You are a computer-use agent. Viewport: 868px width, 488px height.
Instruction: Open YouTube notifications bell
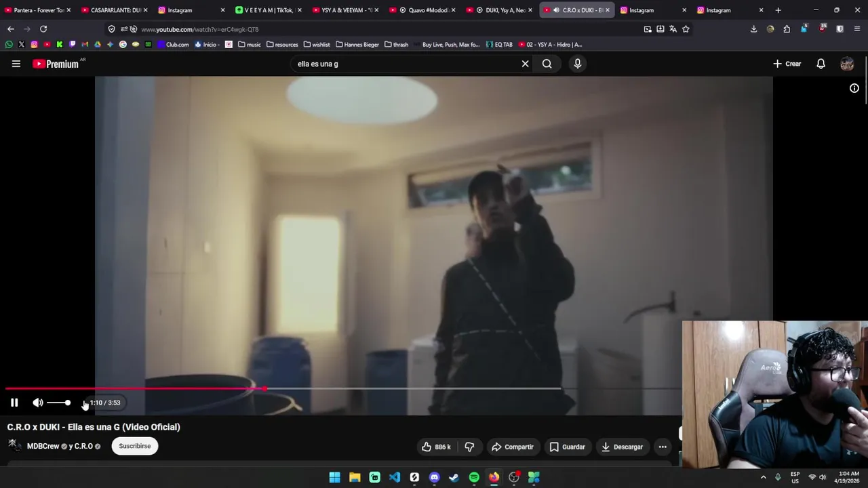tap(821, 64)
